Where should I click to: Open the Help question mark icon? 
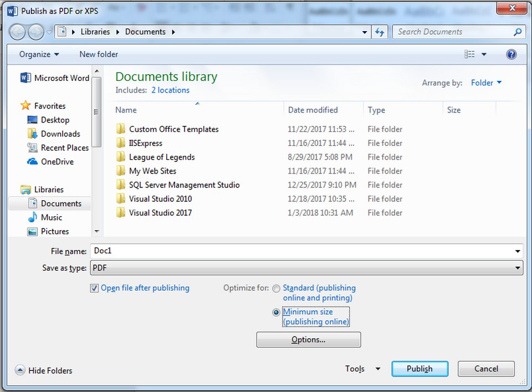click(x=510, y=54)
